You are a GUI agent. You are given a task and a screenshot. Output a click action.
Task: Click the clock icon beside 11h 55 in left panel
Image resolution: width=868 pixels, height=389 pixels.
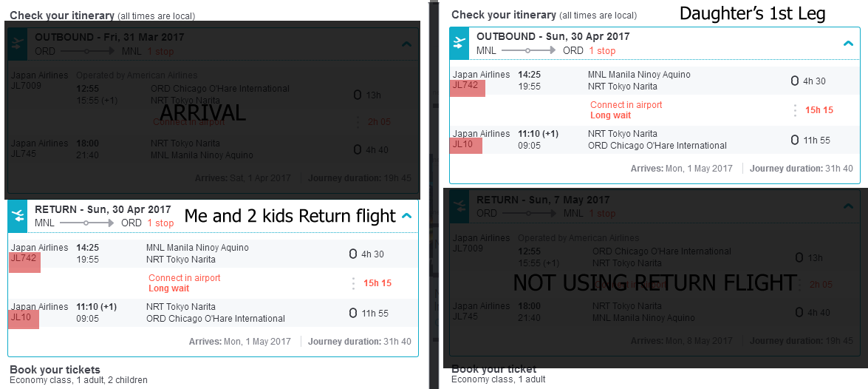point(352,313)
